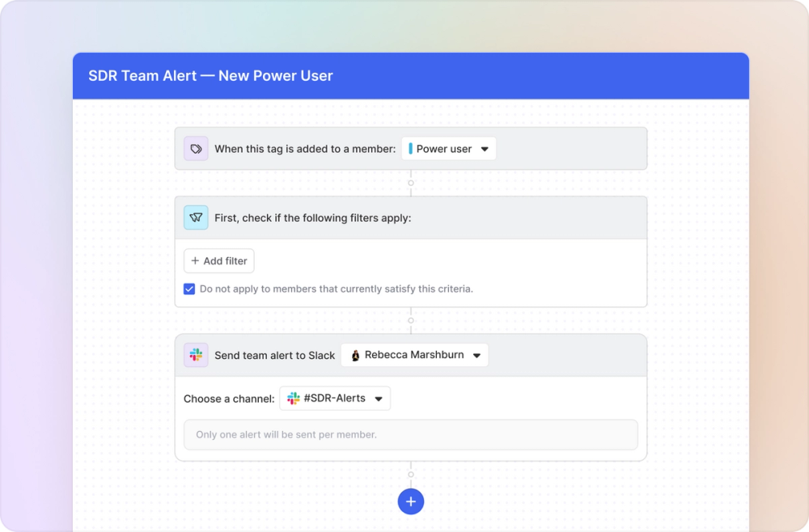Screen dimensions: 809x532
Task: Click Rebecca Marshburn's avatar icon
Action: click(355, 355)
